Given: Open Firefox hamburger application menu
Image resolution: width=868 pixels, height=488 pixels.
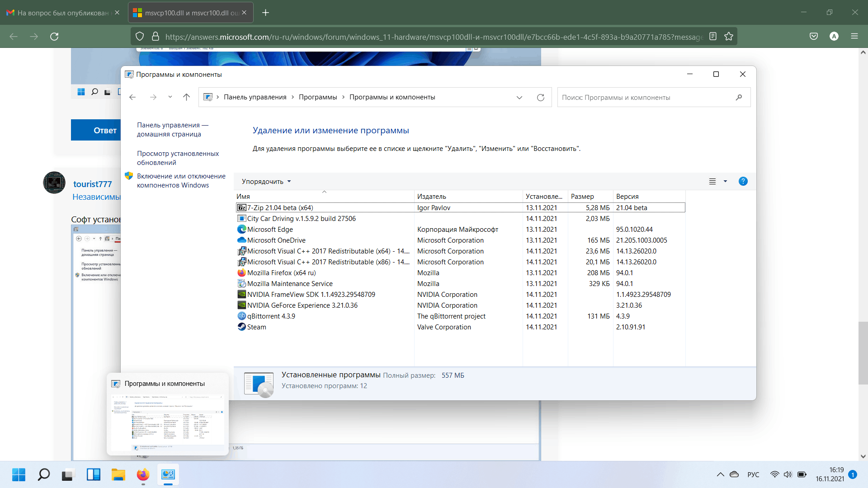Looking at the screenshot, I should 854,37.
